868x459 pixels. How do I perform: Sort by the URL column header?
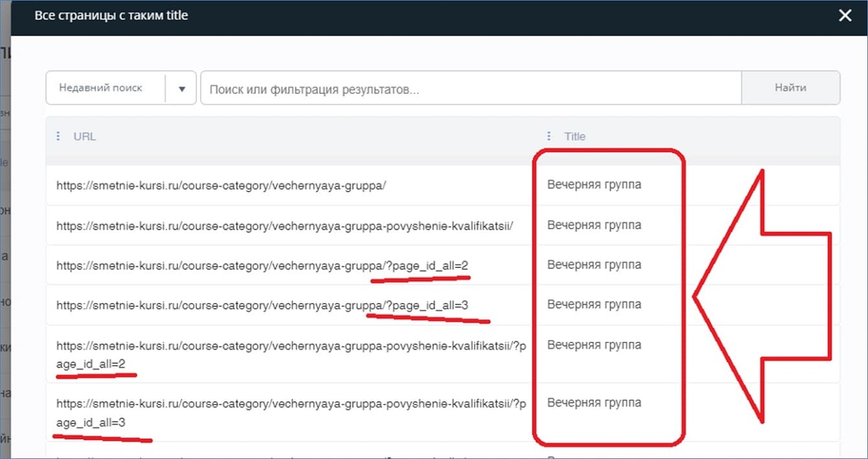tap(85, 137)
